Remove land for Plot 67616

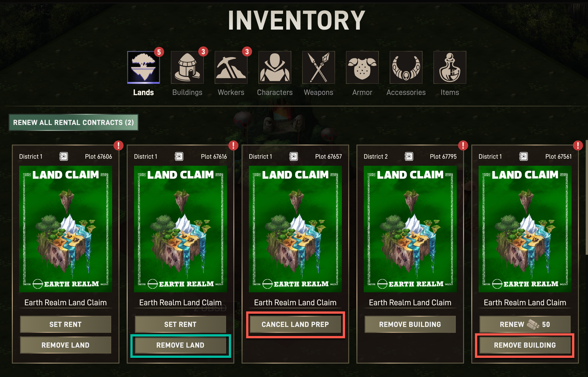[181, 345]
